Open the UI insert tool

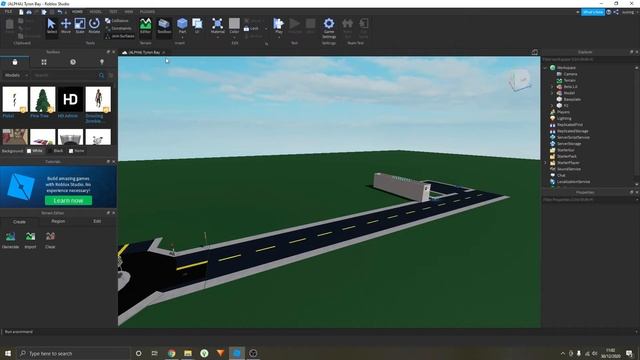point(198,25)
